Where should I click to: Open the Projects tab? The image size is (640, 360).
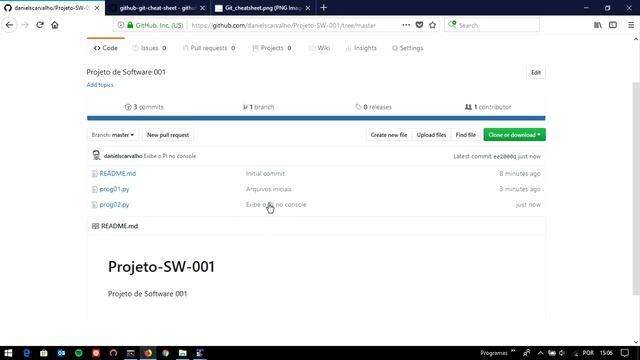tap(272, 48)
